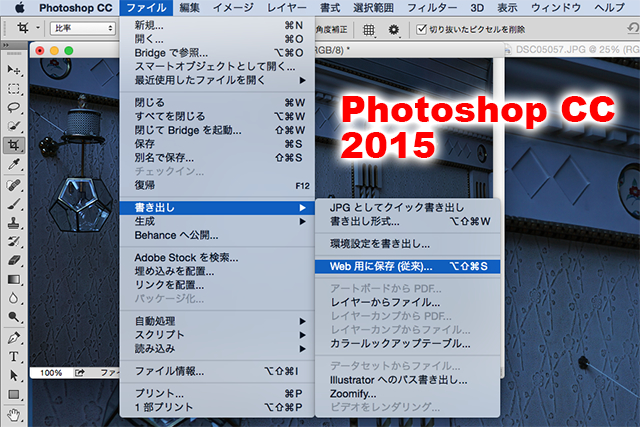Viewport: 640px width, 427px height.
Task: Select the Brush tool
Action: (x=15, y=202)
